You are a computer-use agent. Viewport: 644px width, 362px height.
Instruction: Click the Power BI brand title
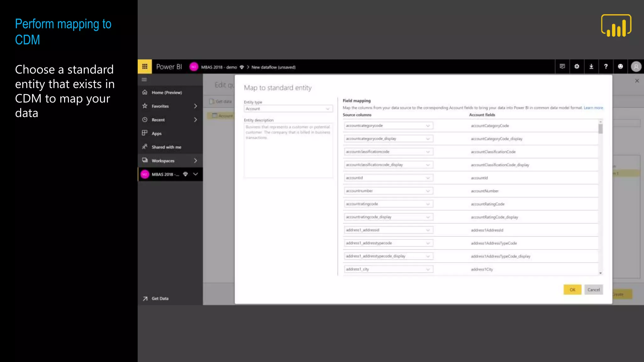click(x=169, y=67)
